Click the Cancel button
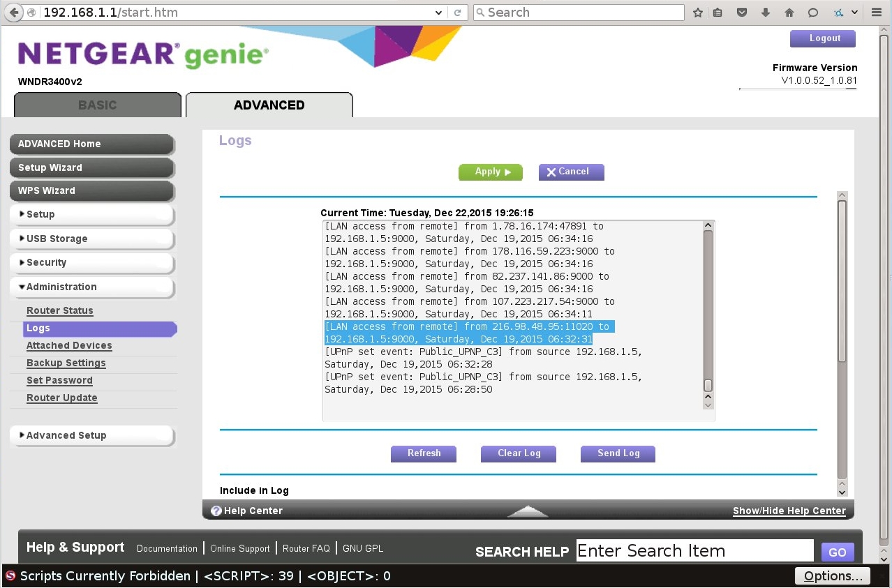 pyautogui.click(x=572, y=172)
